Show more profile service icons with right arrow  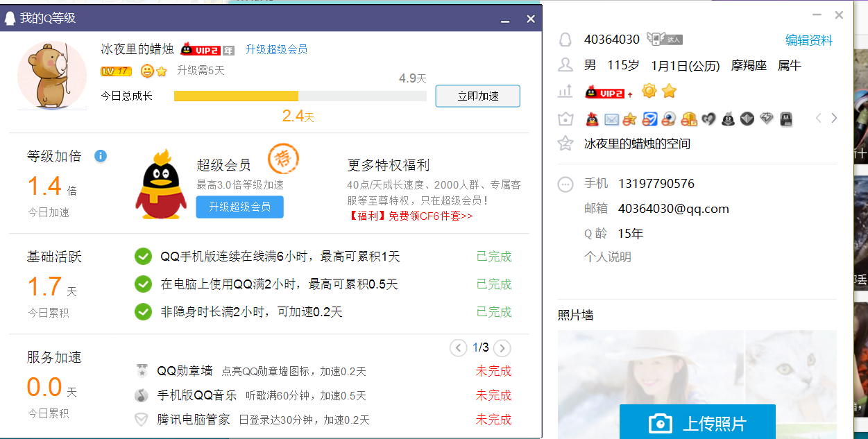[x=834, y=119]
